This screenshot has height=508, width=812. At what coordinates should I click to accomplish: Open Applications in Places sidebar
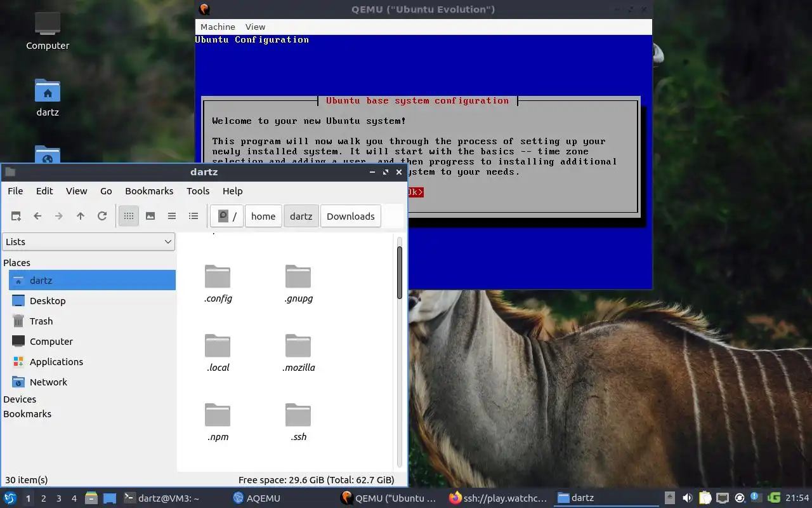[x=92, y=361]
